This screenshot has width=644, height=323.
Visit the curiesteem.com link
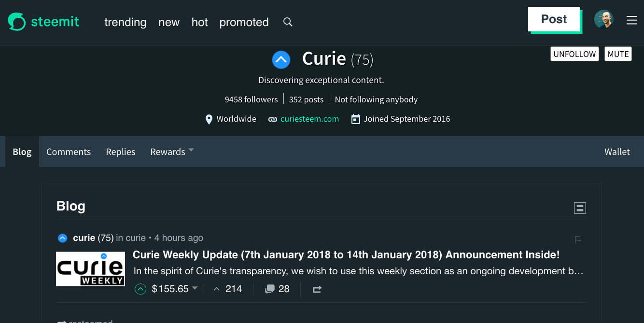click(x=309, y=119)
